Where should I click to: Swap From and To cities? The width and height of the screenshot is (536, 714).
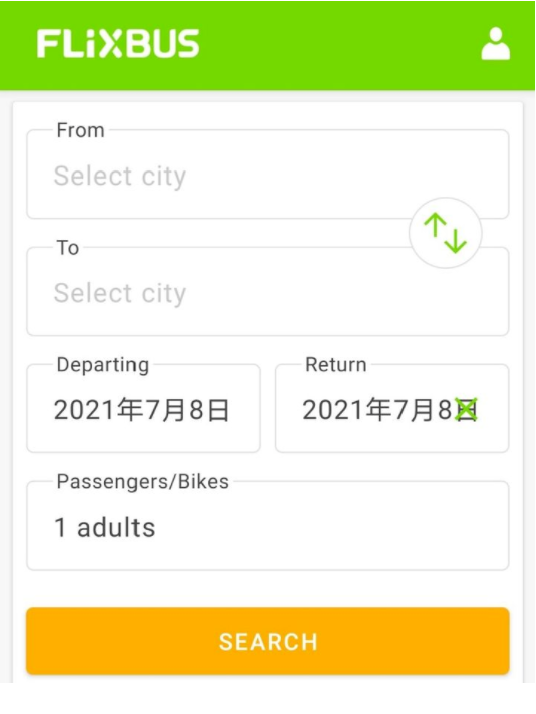pyautogui.click(x=445, y=233)
